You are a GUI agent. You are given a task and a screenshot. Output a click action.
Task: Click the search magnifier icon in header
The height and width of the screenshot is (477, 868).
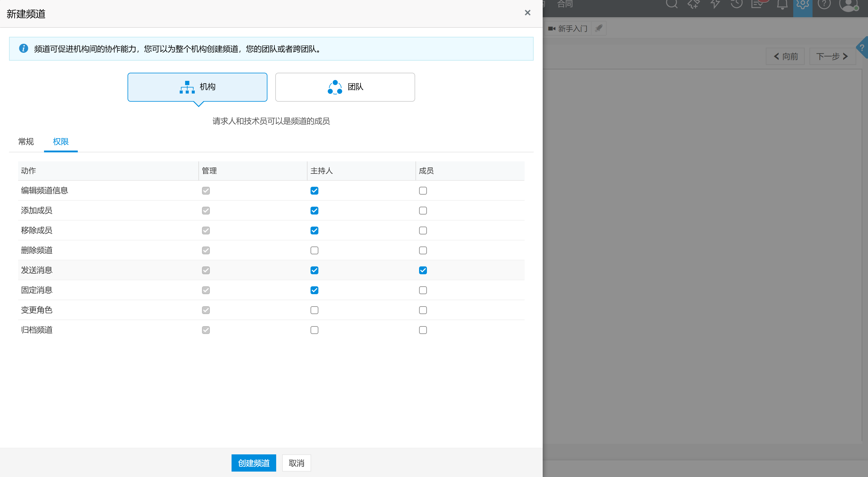[671, 4]
